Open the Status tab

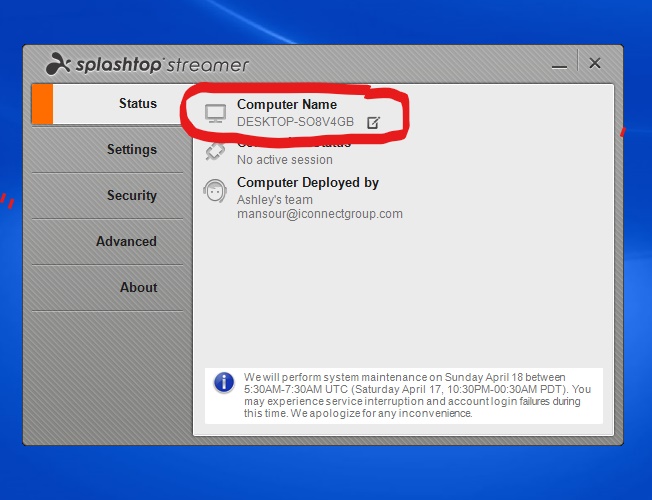(108, 104)
